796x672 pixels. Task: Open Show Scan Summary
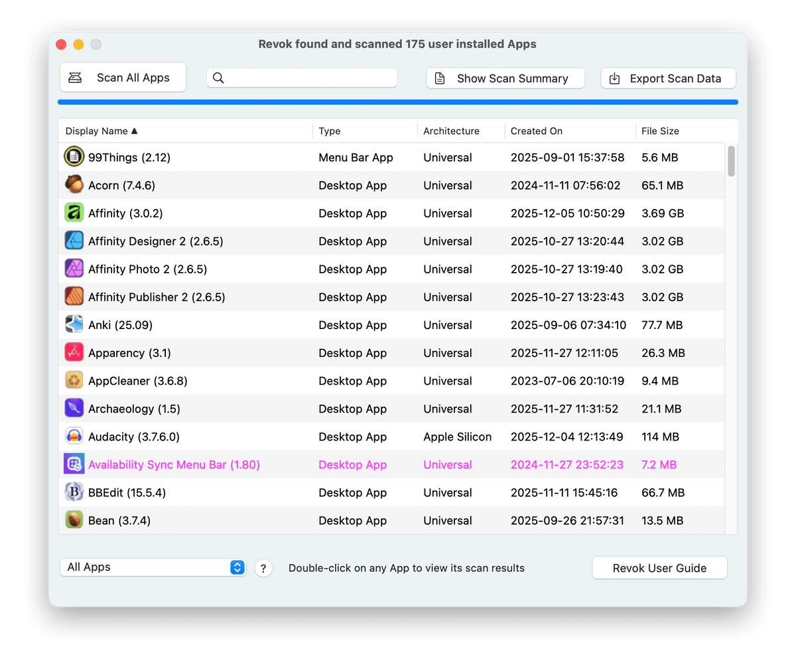click(x=505, y=78)
